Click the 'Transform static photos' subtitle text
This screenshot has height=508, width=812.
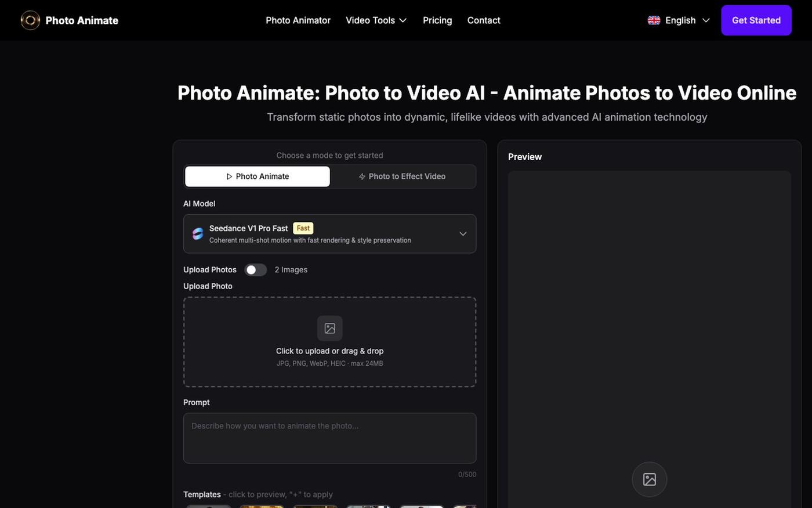click(487, 117)
